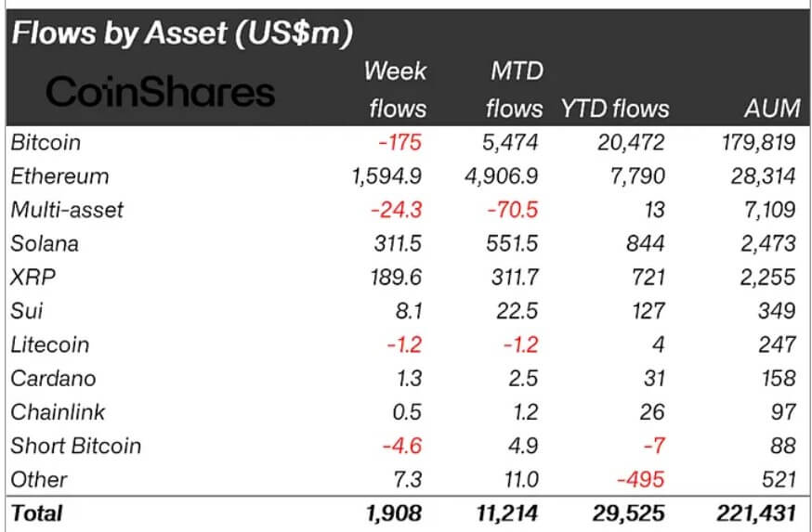Image resolution: width=812 pixels, height=532 pixels.
Task: Click the Short Bitcoin row label
Action: (x=76, y=446)
